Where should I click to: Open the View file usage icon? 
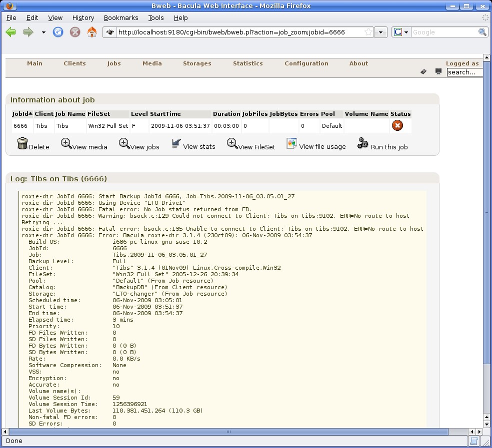coord(291,144)
